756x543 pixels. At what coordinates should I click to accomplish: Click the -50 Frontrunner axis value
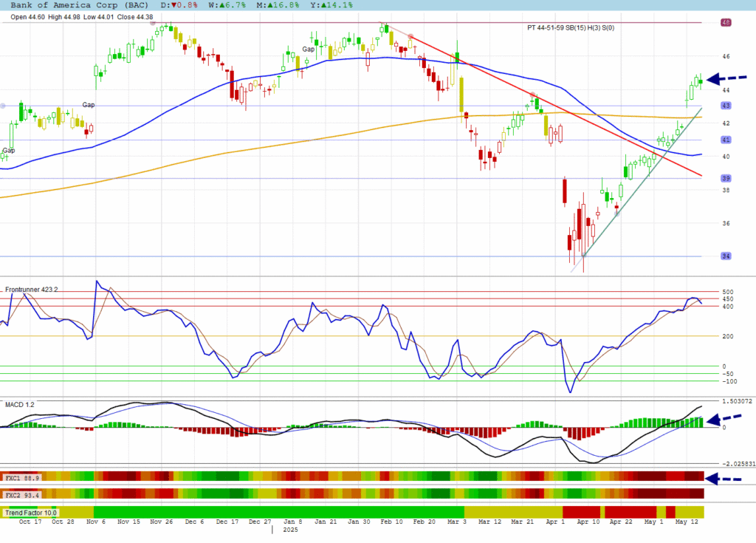point(727,374)
